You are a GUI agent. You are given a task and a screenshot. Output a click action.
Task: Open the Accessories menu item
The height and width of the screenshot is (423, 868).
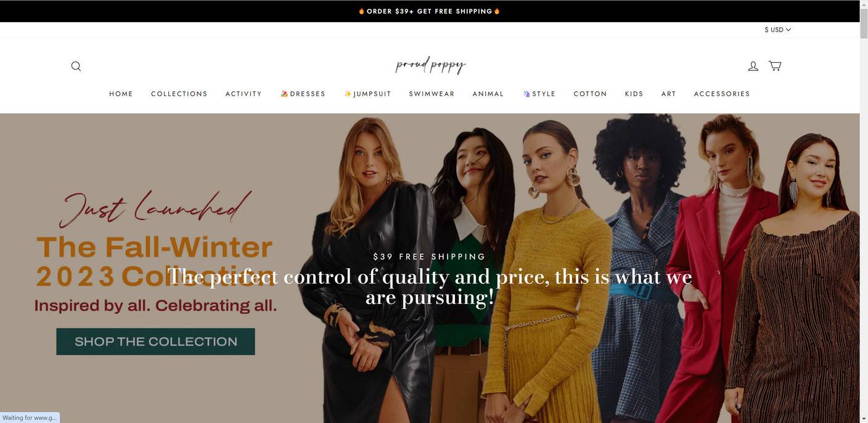point(722,94)
